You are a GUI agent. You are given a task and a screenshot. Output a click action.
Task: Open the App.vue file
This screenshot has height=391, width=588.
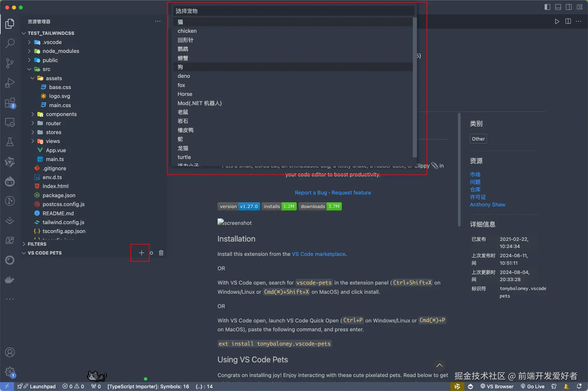[56, 150]
